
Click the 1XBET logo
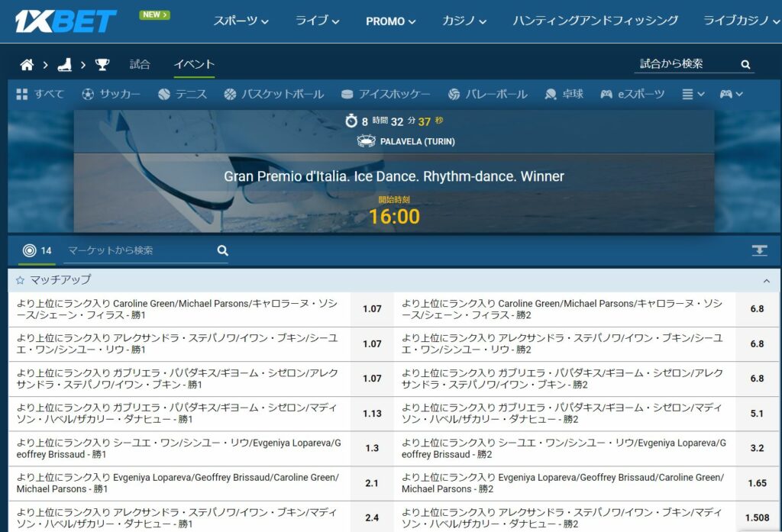pos(66,21)
